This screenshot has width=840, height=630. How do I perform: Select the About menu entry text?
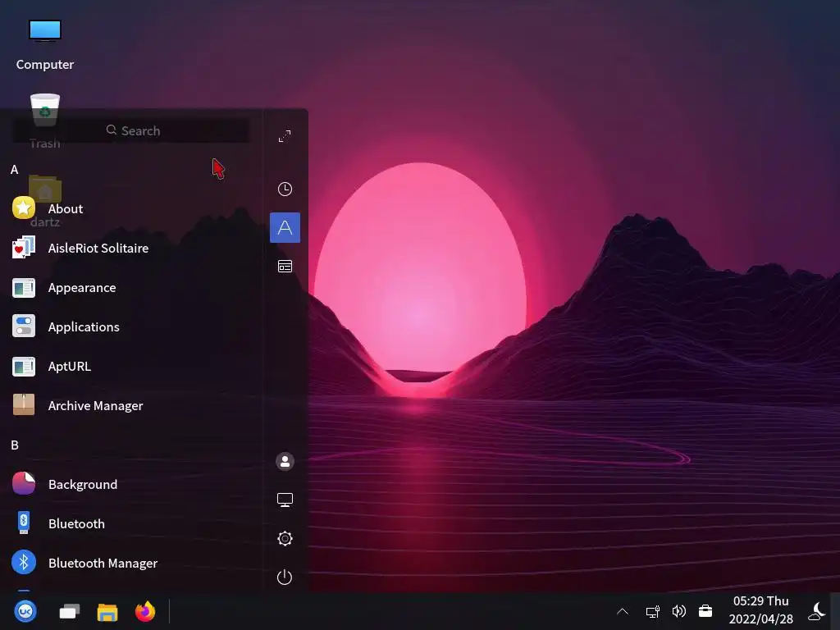point(66,209)
